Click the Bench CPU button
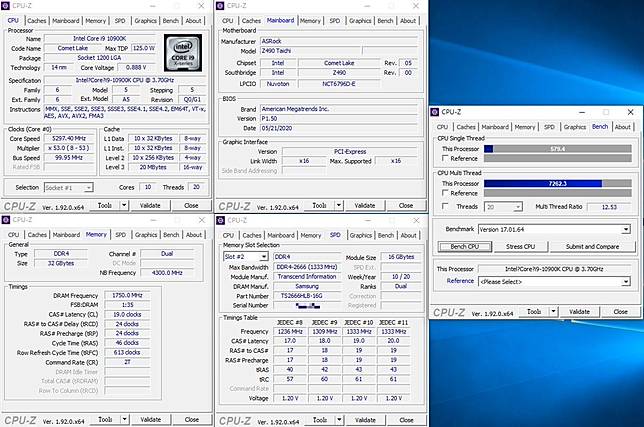Screen dimensions: 644x427 tap(465, 247)
